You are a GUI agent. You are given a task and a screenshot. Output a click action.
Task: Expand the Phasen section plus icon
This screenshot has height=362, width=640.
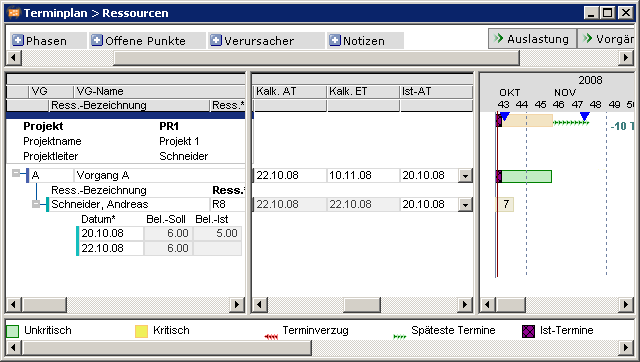click(x=18, y=40)
